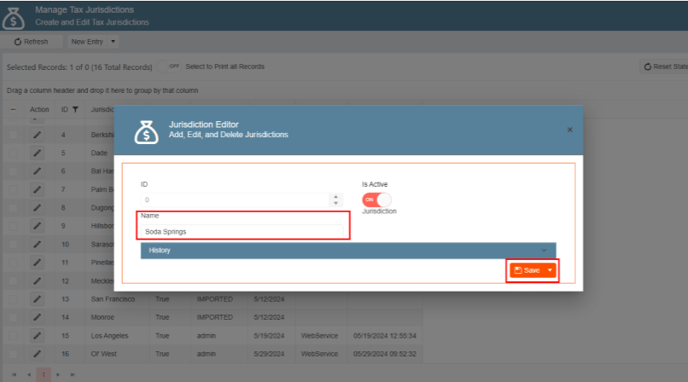Viewport: 688px width, 382px height.
Task: Go to next page arrow in pager
Action: coord(58,375)
